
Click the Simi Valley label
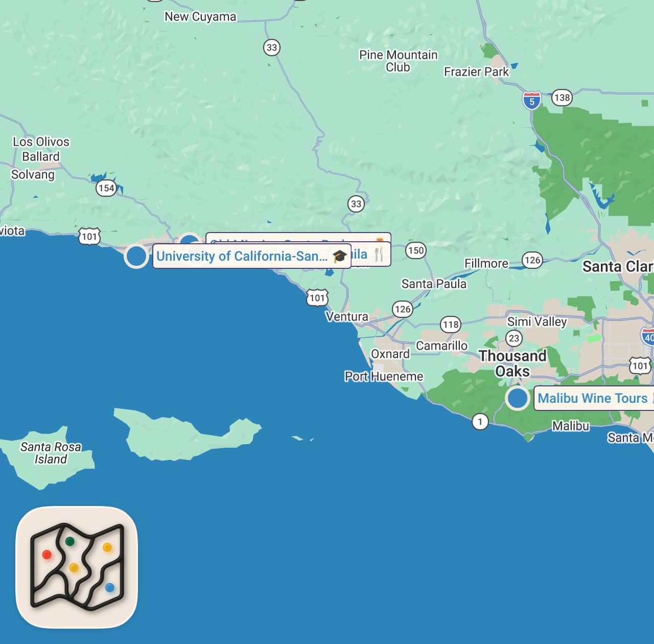click(537, 321)
